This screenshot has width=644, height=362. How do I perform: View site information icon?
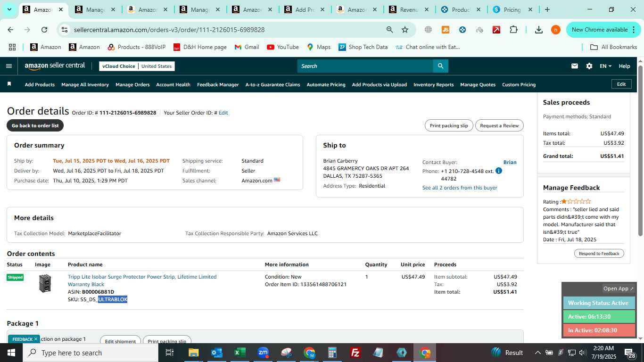pos(65,30)
